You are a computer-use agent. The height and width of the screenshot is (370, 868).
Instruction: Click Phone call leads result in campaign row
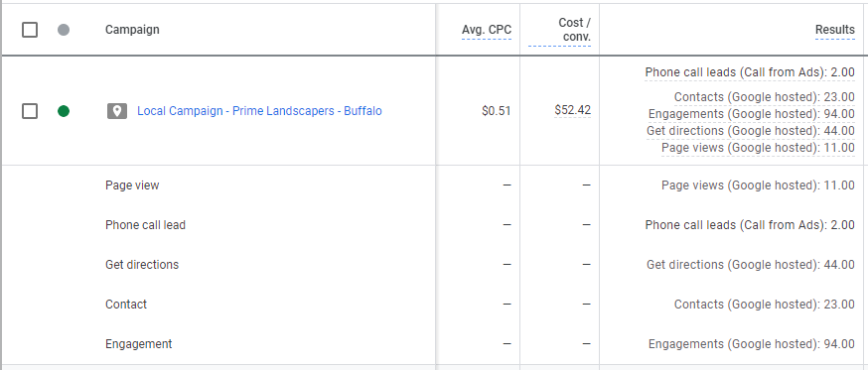[750, 72]
